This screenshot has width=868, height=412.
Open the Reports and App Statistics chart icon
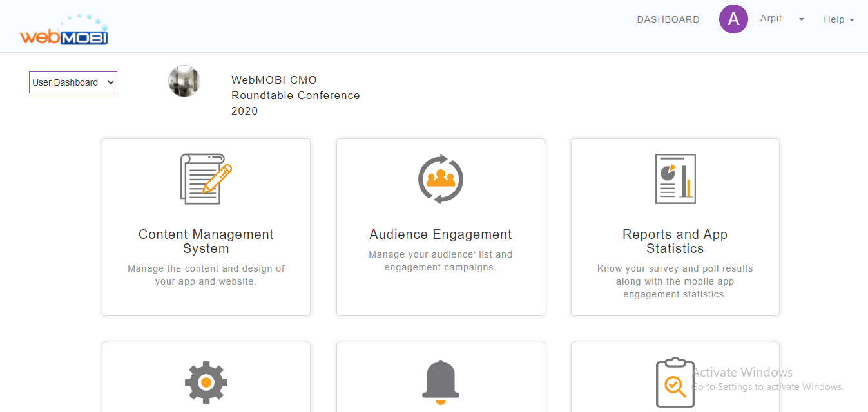pos(675,179)
